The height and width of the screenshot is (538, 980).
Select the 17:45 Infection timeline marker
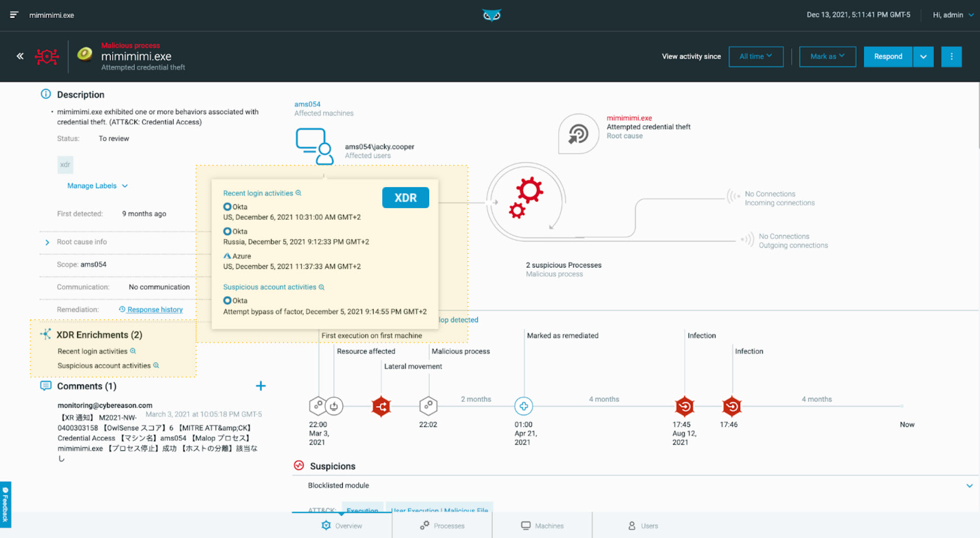click(x=684, y=406)
